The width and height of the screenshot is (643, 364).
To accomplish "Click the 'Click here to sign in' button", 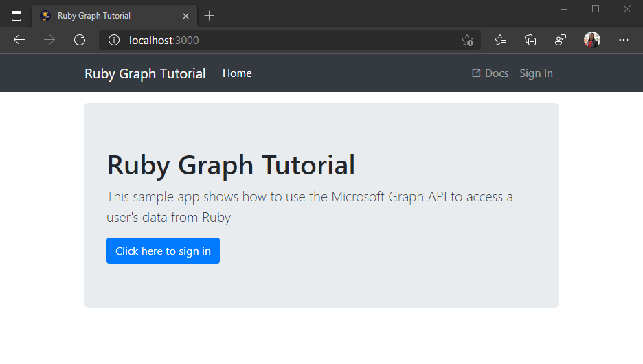I will [163, 251].
